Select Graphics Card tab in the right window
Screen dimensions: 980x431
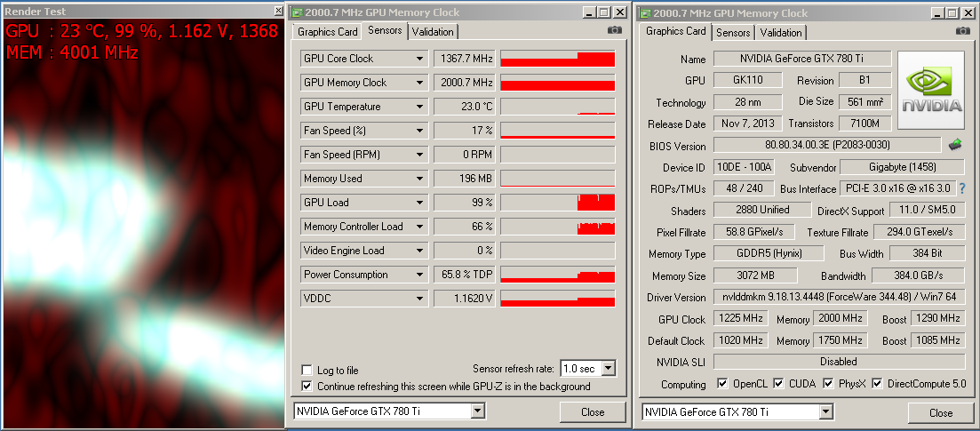point(675,30)
